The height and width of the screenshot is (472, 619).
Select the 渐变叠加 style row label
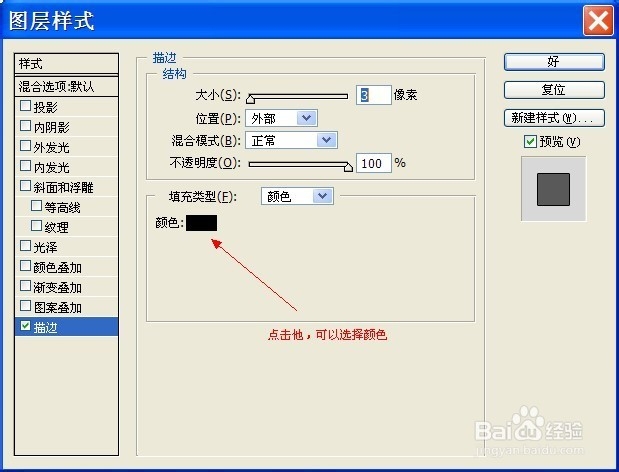pos(57,287)
